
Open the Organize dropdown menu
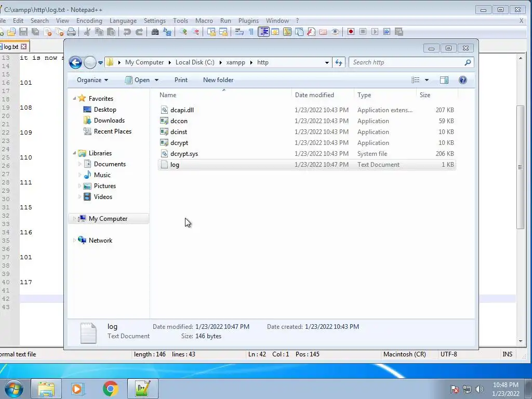[92, 80]
